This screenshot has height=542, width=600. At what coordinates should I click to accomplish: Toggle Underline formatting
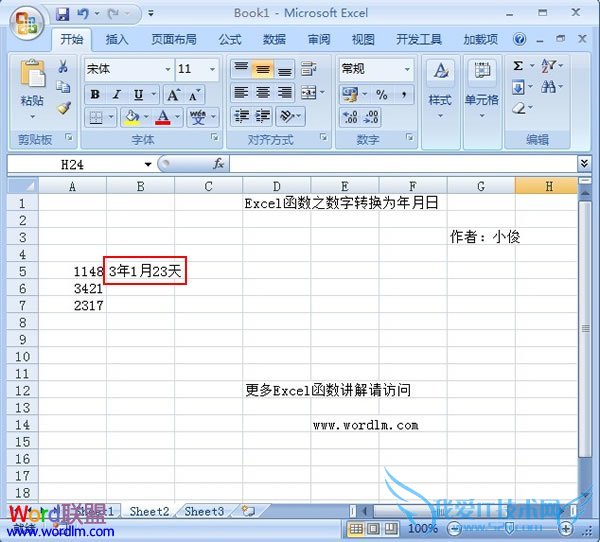139,94
